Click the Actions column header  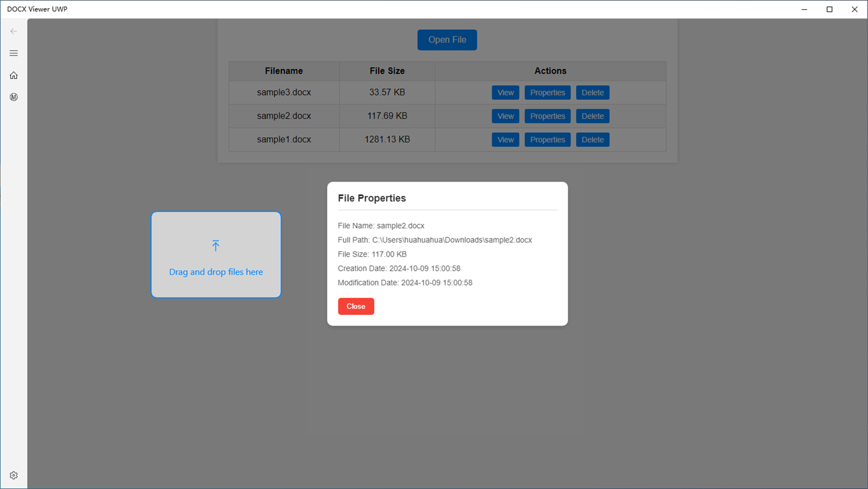(x=550, y=71)
